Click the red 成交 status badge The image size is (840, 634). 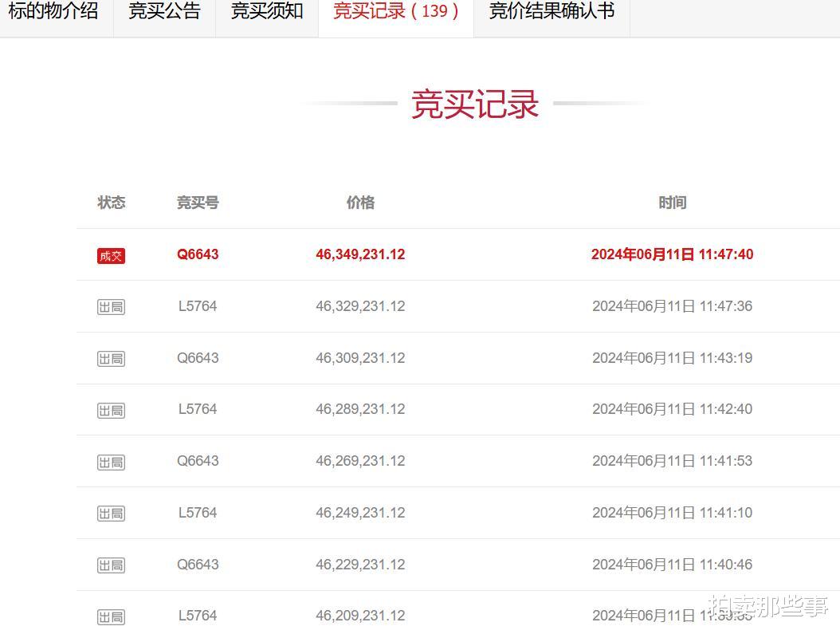tap(111, 255)
